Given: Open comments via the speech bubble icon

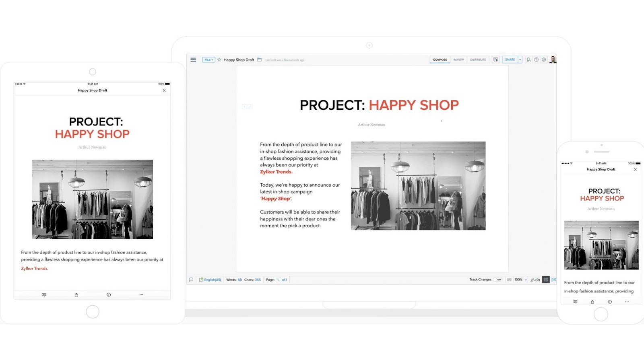Looking at the screenshot, I should (x=191, y=279).
